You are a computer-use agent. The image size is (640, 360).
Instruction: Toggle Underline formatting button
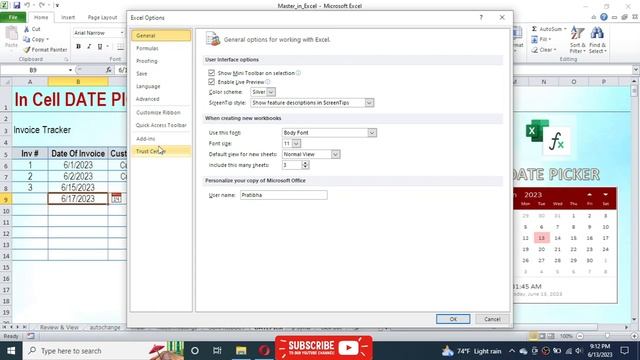(x=100, y=47)
